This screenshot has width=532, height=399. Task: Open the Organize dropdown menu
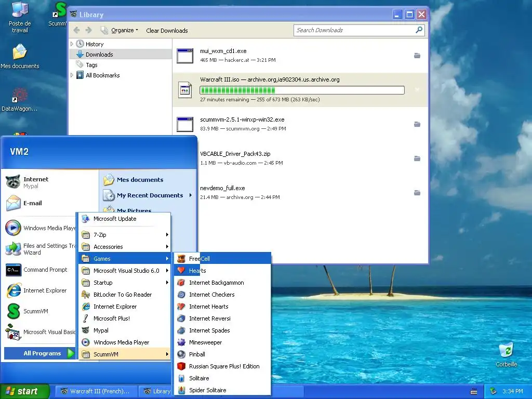click(x=119, y=30)
